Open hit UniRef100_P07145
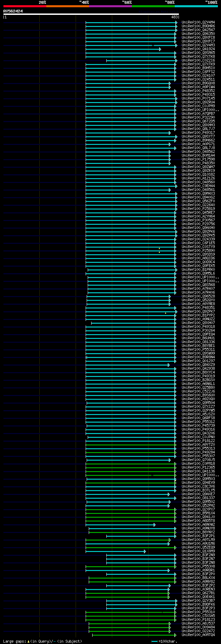Screen dimensions: 221x644 198,99
